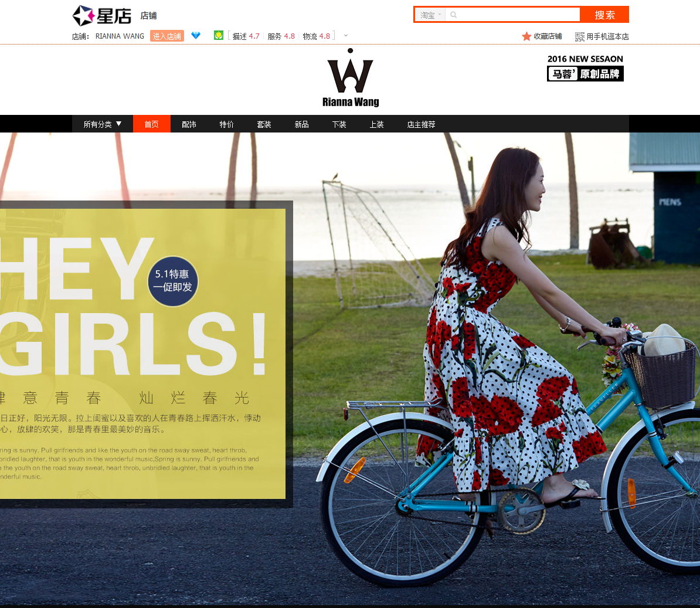
Task: Click the blue diamond badge icon
Action: (196, 35)
